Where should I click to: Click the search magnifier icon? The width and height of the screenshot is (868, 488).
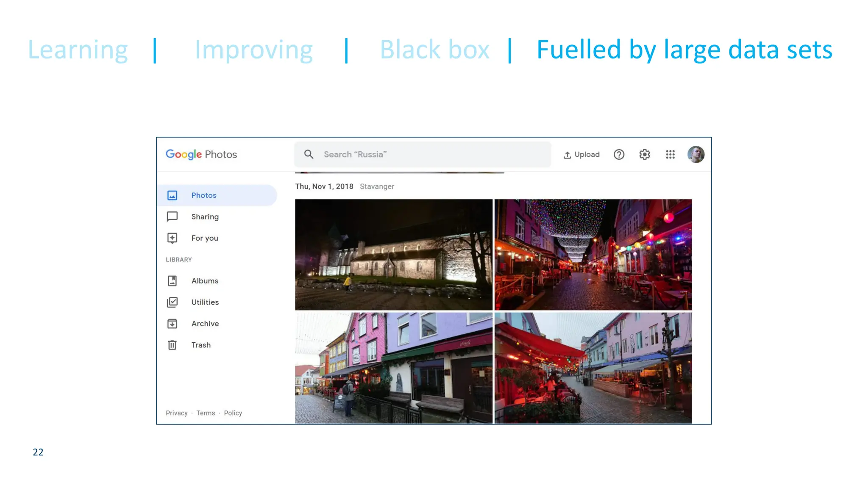point(309,154)
